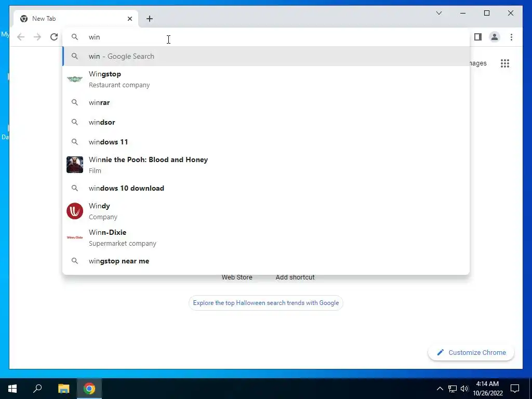Image resolution: width=532 pixels, height=399 pixels.
Task: Close the New Tab tab
Action: [x=129, y=19]
